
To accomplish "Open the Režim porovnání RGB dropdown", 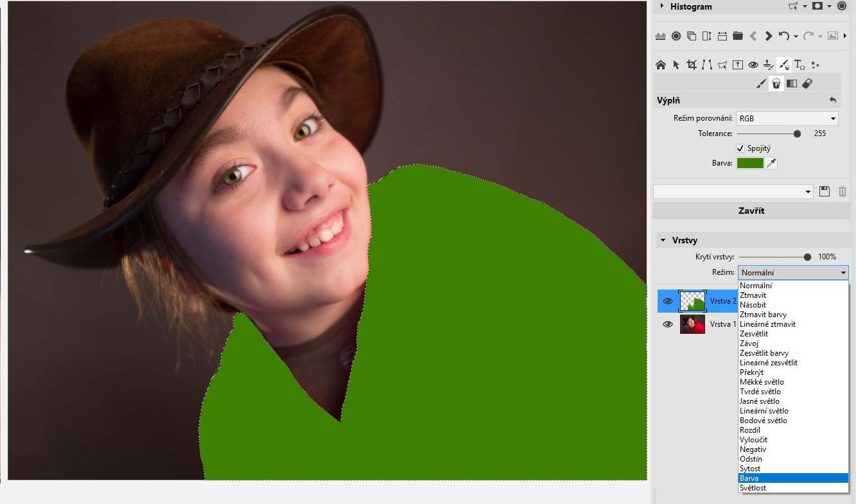I will coord(787,118).
